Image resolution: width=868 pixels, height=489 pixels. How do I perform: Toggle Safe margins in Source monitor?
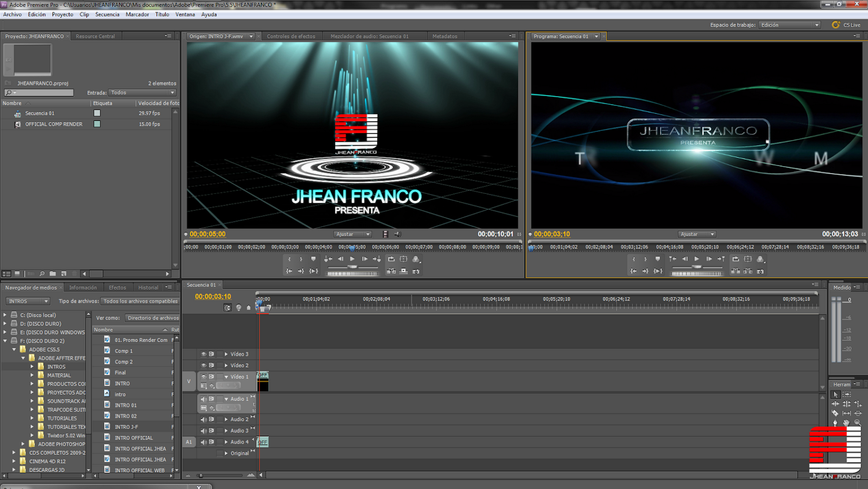coord(403,259)
